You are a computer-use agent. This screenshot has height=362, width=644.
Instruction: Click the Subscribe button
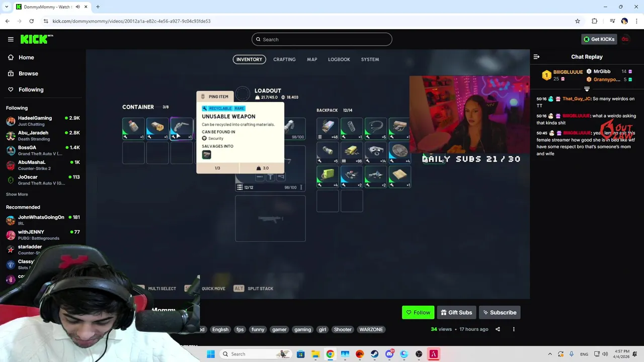[500, 312]
